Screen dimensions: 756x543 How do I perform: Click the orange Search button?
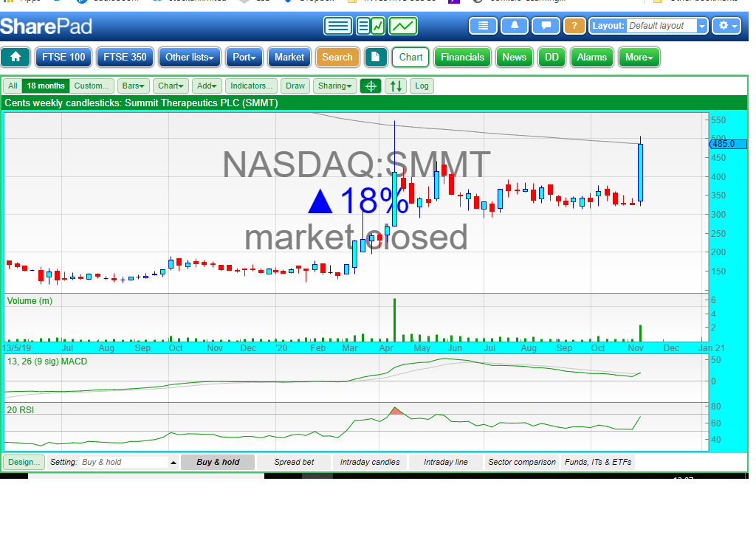tap(337, 57)
